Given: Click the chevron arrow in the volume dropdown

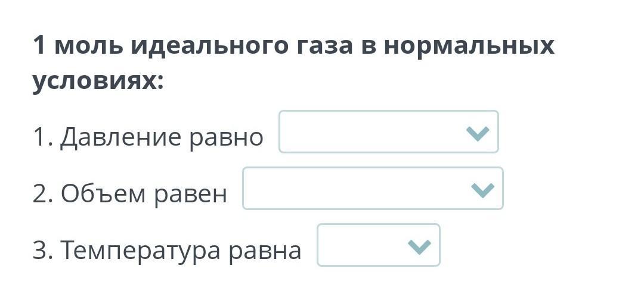Looking at the screenshot, I should (x=482, y=190).
